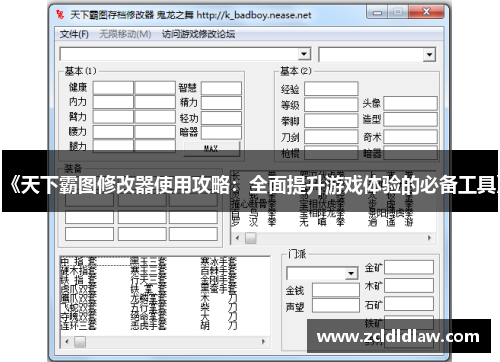This screenshot has width=500, height=362.
Task: Expand the wide top-left character combo box arrow
Action: pyautogui.click(x=304, y=54)
